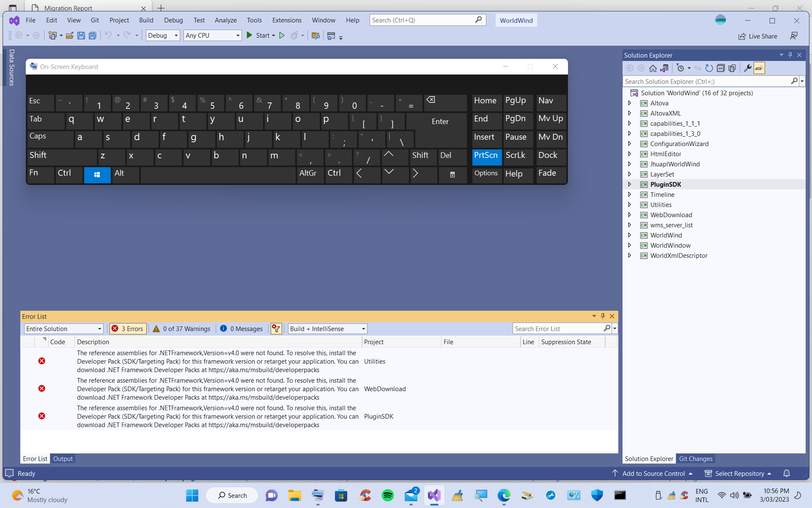Open Spotify from the taskbar
This screenshot has width=812, height=508.
[x=387, y=495]
